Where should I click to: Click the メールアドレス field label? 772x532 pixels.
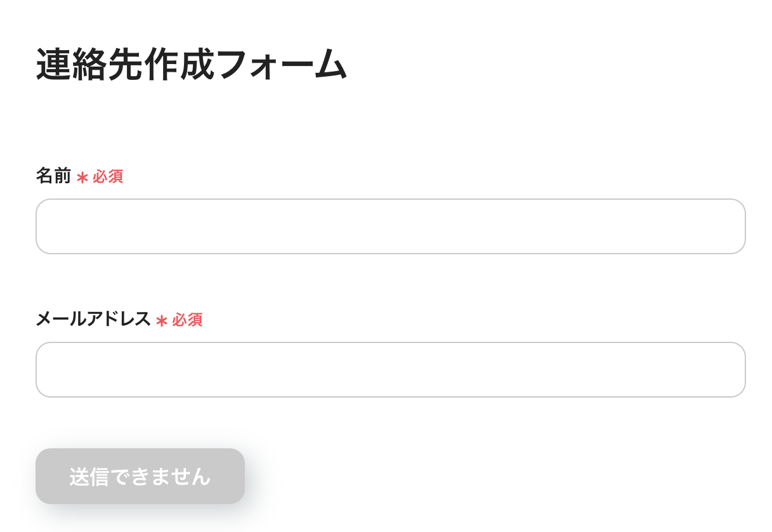point(93,319)
